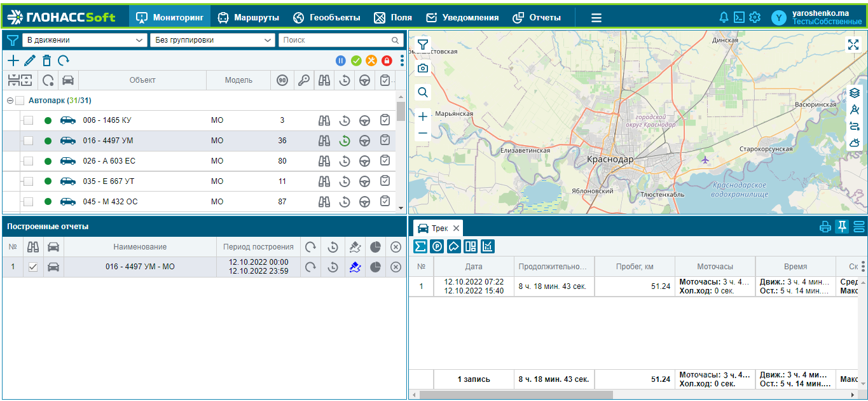Open the settings gear icon in header
Viewport: 868px width, 401px height.
point(755,17)
